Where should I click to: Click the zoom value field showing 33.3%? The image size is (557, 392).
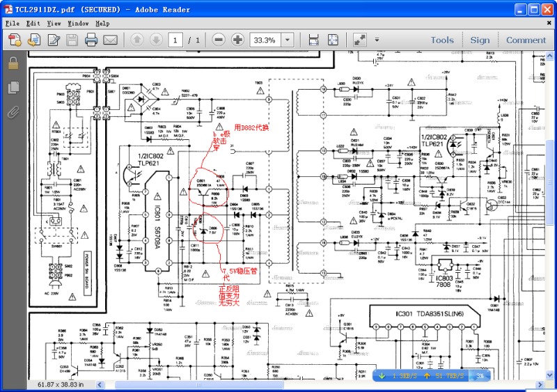coord(265,40)
